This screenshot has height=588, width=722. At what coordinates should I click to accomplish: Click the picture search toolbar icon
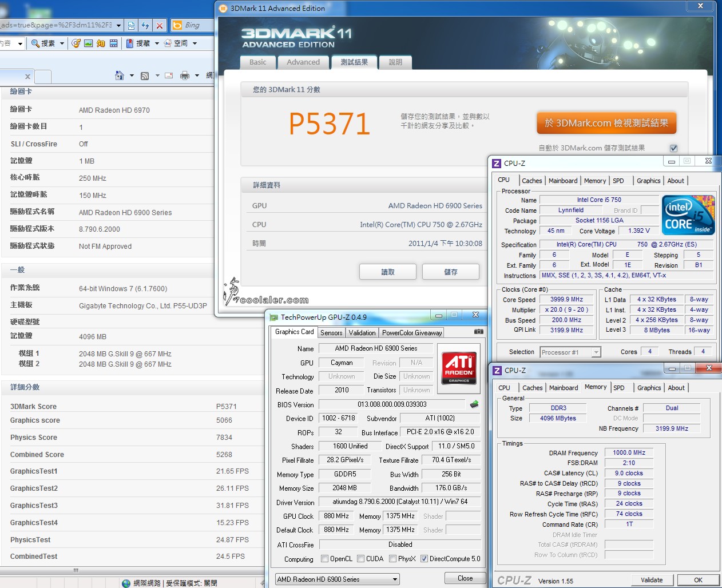[x=89, y=43]
